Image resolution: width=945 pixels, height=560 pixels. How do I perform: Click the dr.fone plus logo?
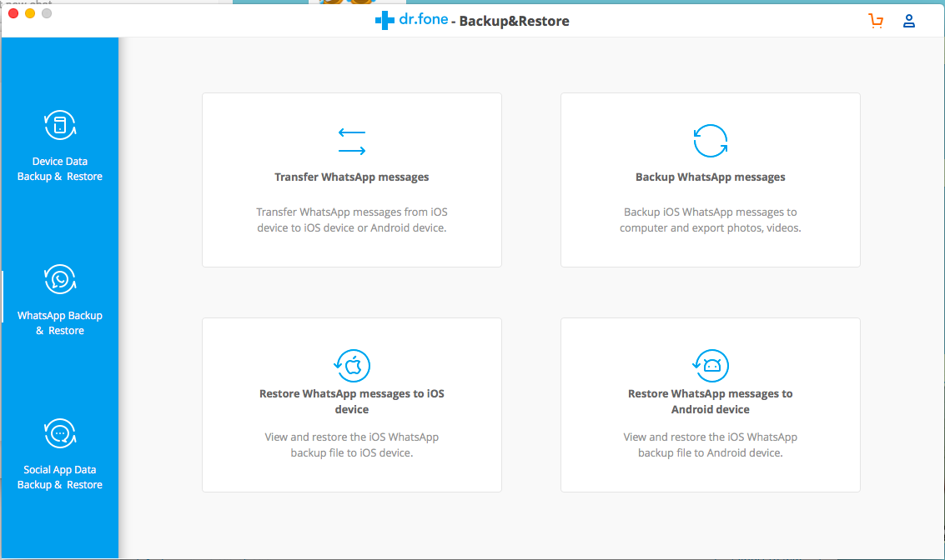pyautogui.click(x=385, y=21)
